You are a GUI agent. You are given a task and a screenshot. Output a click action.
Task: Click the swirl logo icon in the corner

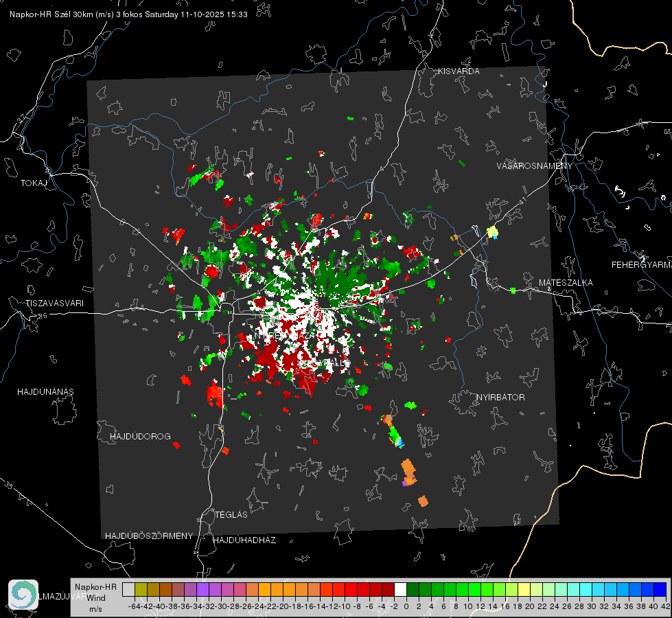pos(23,595)
